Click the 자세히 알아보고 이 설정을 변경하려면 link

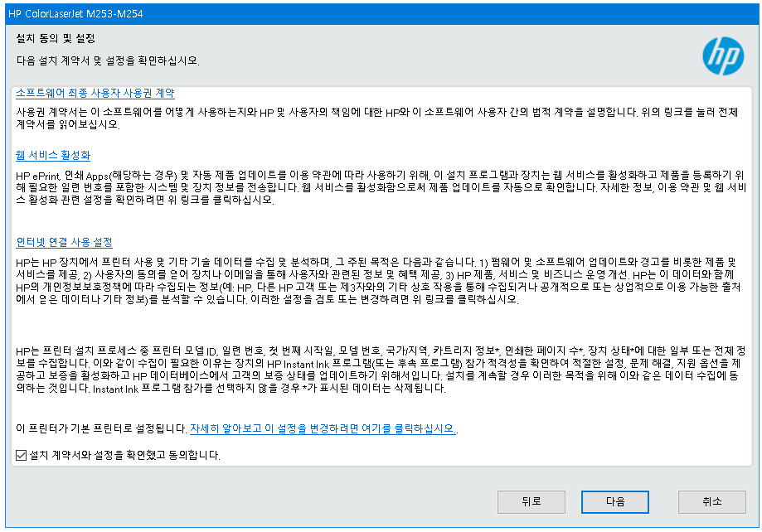click(323, 428)
